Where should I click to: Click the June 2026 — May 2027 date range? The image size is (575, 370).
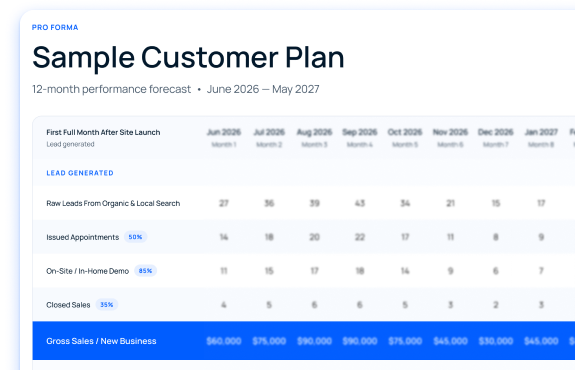coord(263,89)
